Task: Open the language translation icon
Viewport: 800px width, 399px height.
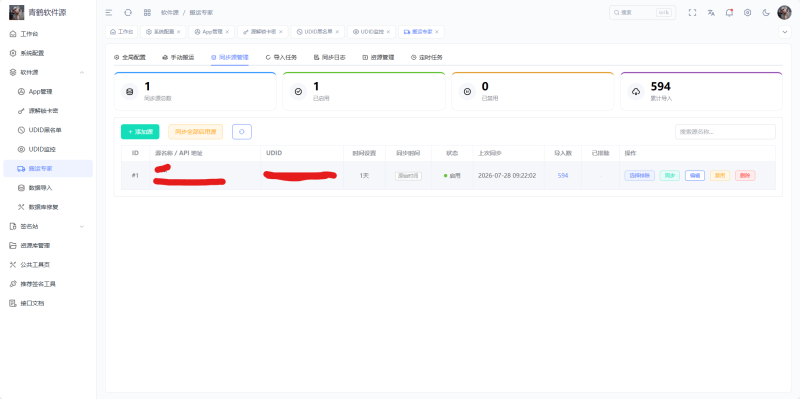Action: tap(711, 13)
